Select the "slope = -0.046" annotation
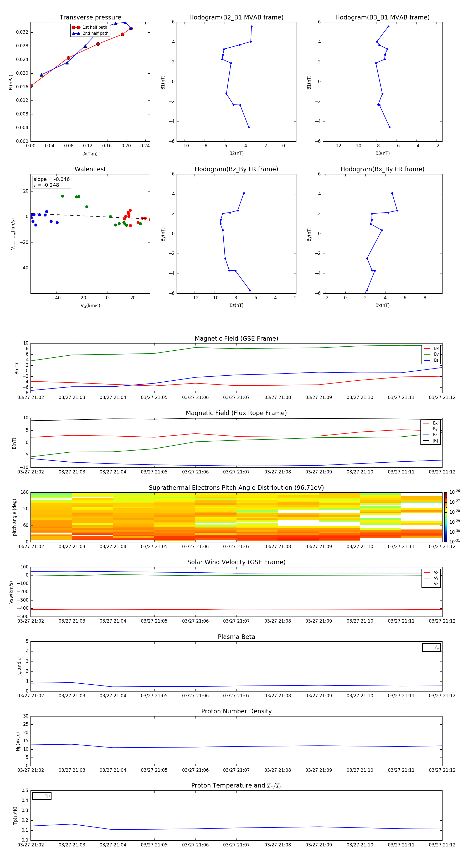 tap(52, 179)
